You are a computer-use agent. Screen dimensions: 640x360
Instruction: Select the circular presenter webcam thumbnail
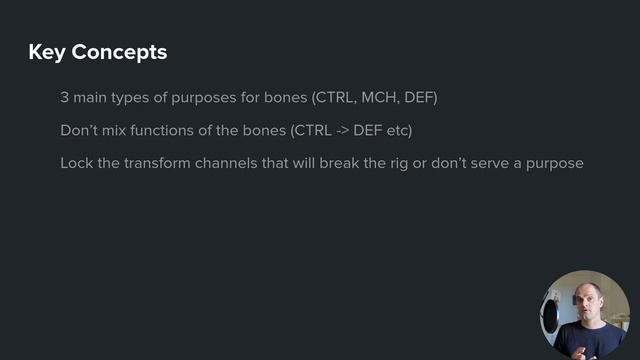click(584, 315)
